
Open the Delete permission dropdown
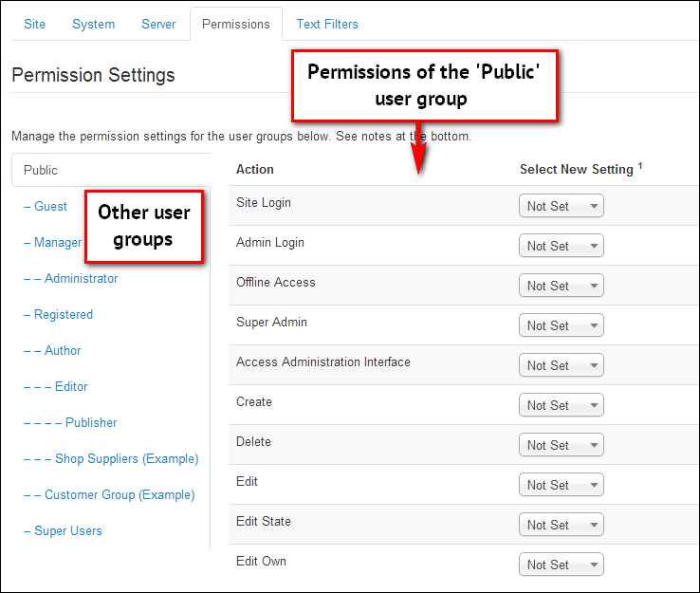tap(562, 445)
